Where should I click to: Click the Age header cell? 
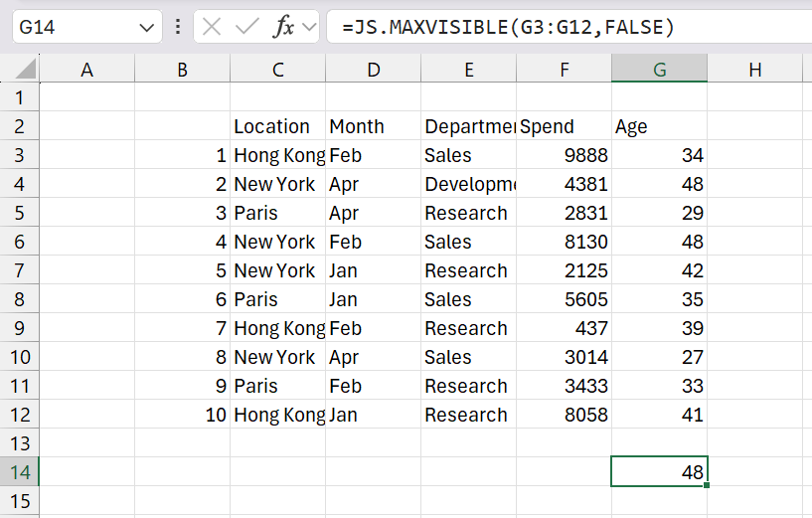[659, 126]
